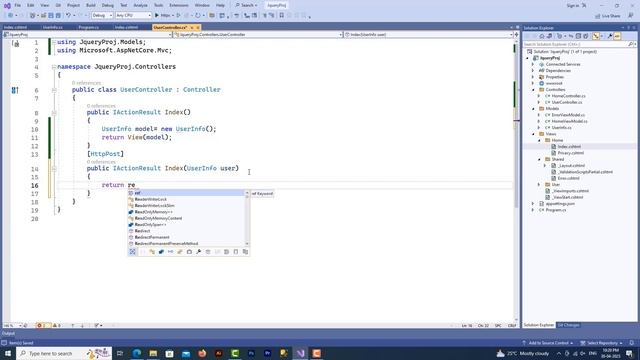
Task: Toggle the classes filter in IntelliSense bar
Action: 152,252
